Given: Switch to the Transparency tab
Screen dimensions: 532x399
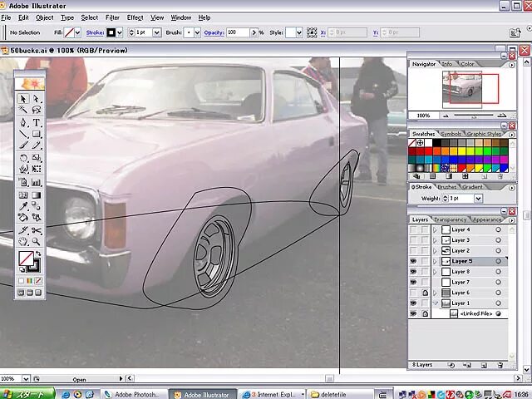Looking at the screenshot, I should coord(450,219).
